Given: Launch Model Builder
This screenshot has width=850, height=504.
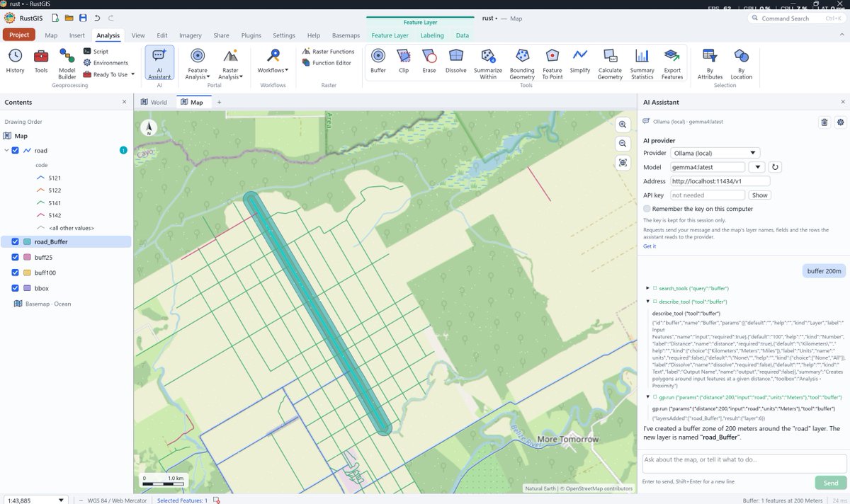Looking at the screenshot, I should tap(67, 64).
